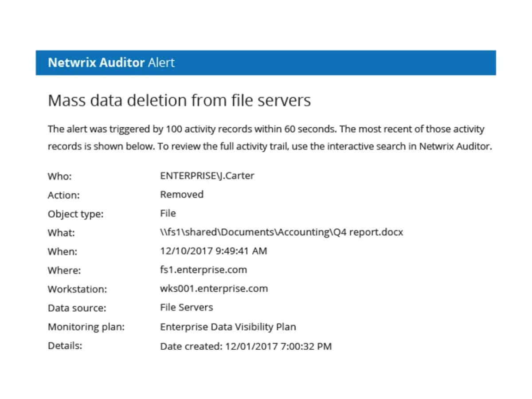
Task: Select the Removed action value
Action: 182,195
